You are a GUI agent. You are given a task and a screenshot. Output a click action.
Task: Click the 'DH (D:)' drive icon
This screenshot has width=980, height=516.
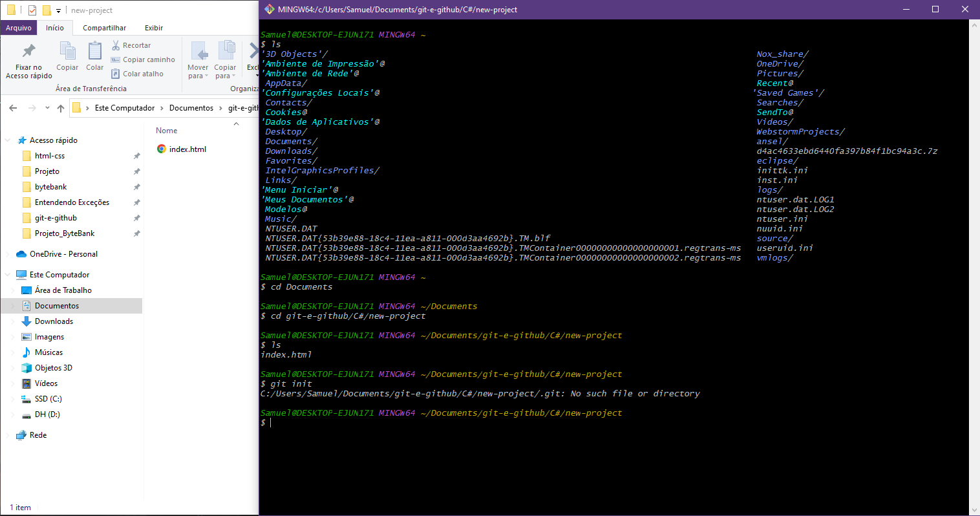(x=27, y=414)
